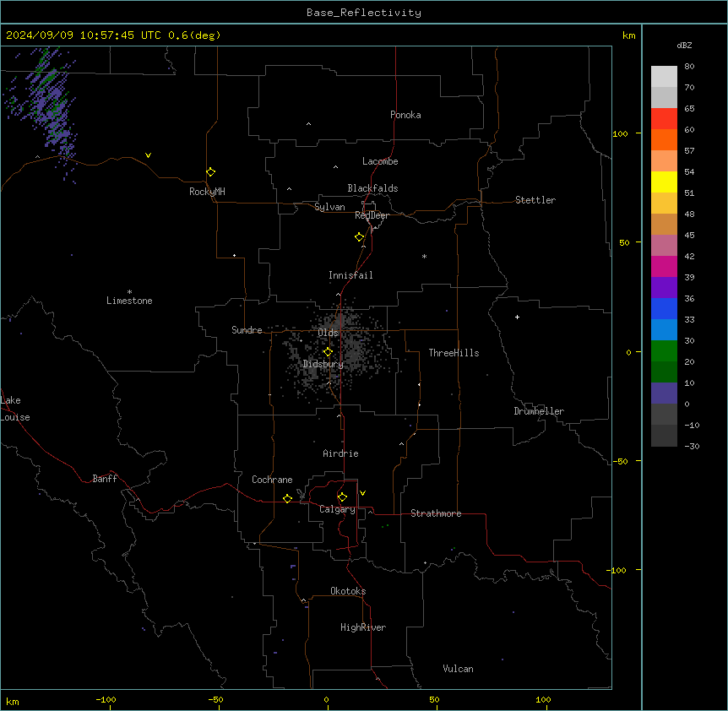Click the Calgary city label
Viewport: 728px width, 711px height.
[x=337, y=509]
